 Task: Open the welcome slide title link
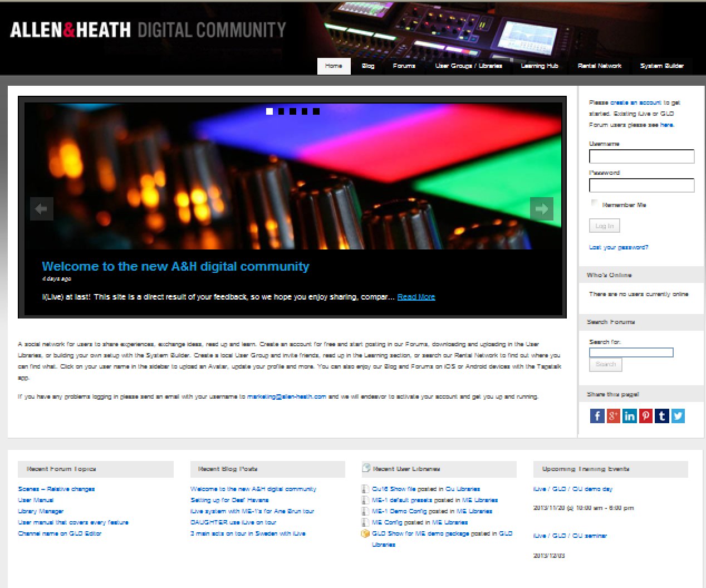[175, 266]
